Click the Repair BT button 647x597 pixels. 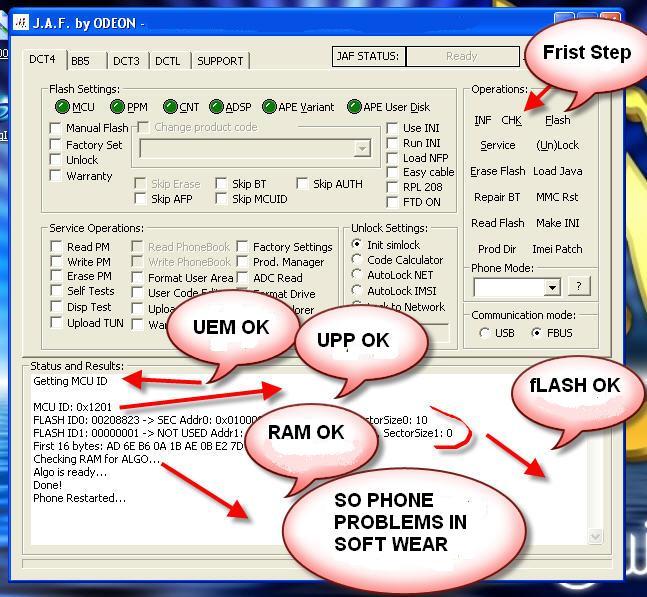click(497, 197)
